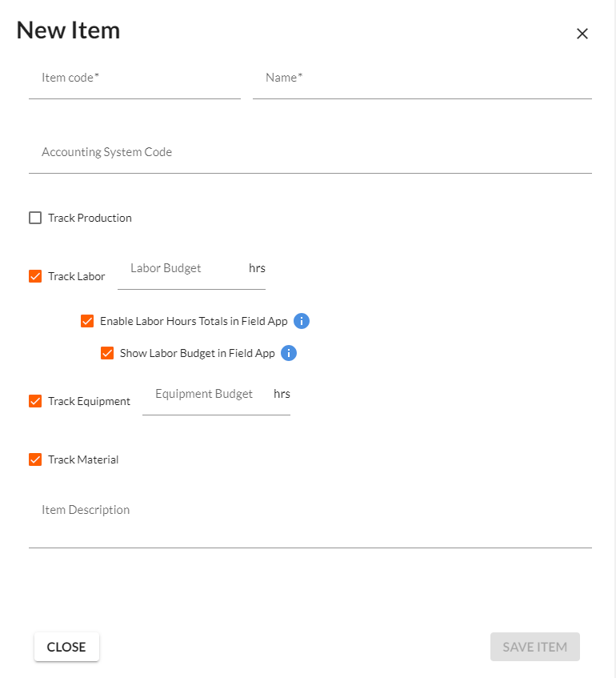Select the Labor Budget hours field
This screenshot has height=678, width=616.
[x=182, y=269]
